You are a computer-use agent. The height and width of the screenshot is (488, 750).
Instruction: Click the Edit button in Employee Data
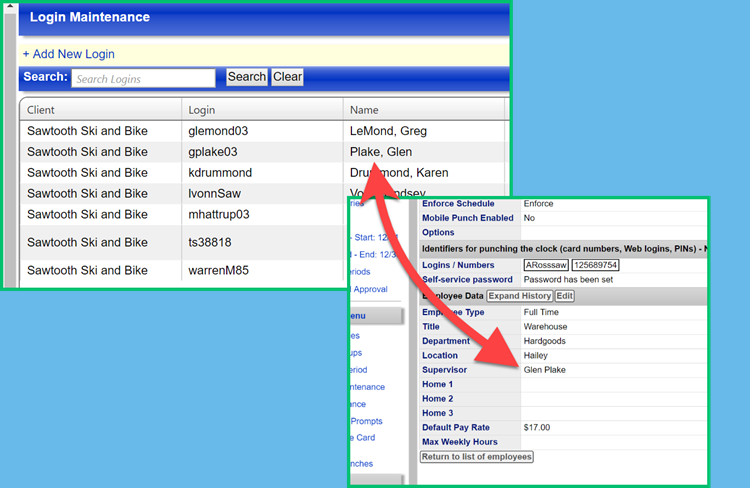pos(565,296)
